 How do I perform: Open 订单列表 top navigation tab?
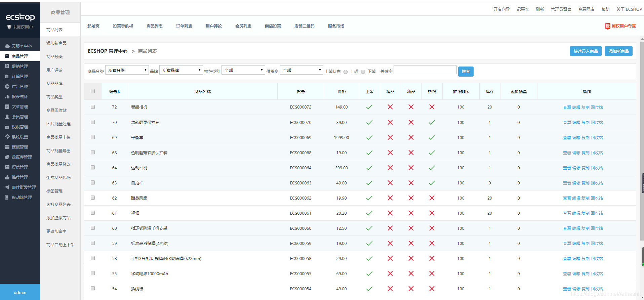tap(184, 26)
